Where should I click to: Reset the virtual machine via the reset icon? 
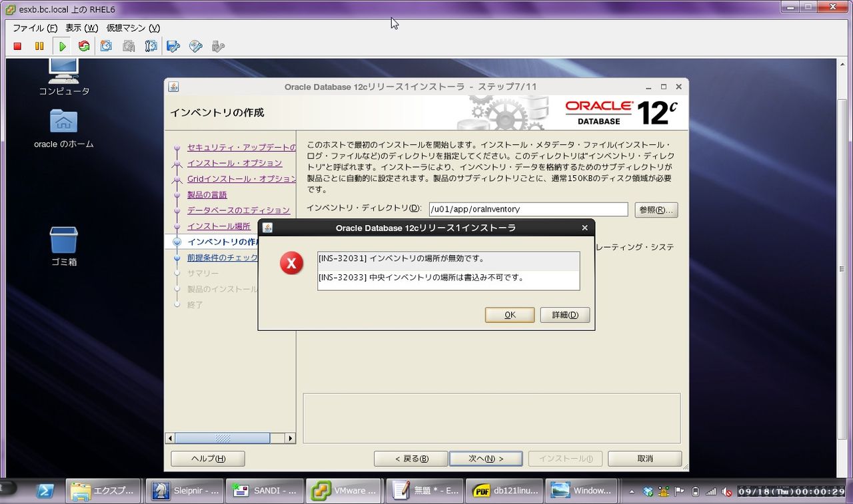tap(84, 46)
